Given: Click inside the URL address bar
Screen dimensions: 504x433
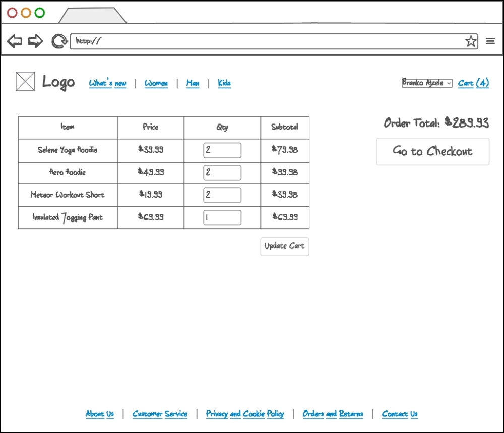Looking at the screenshot, I should pyautogui.click(x=202, y=41).
